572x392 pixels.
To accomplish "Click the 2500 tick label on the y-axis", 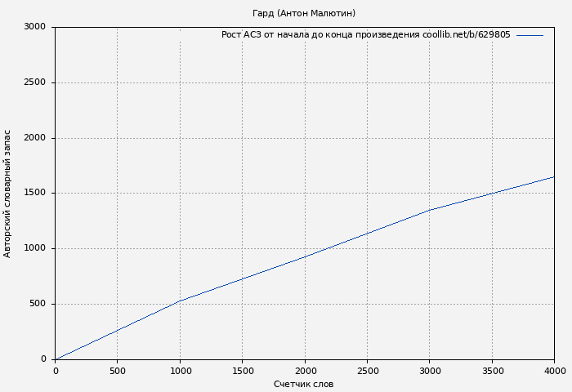I will 34,82.
